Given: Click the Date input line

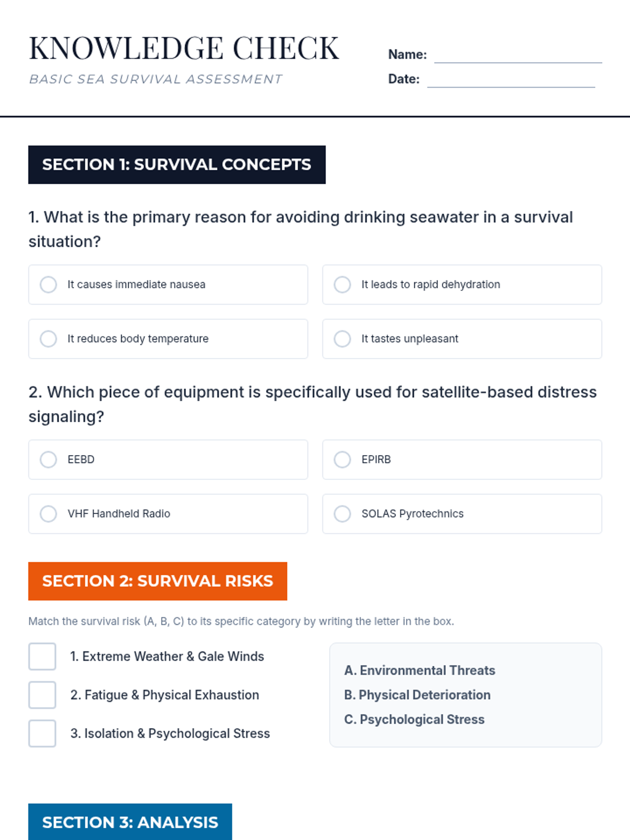Looking at the screenshot, I should pyautogui.click(x=511, y=79).
